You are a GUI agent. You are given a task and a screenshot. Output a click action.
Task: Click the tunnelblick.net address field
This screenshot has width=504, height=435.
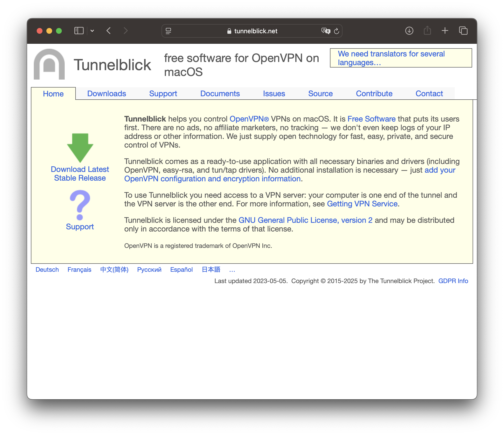pyautogui.click(x=252, y=31)
